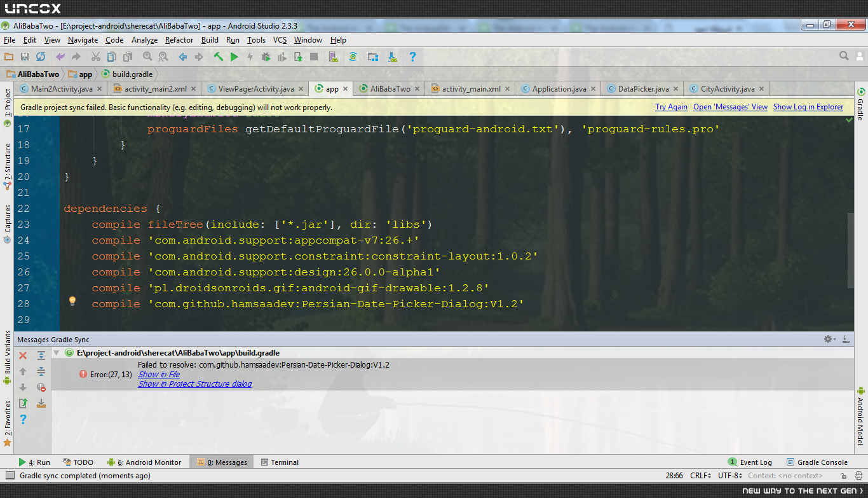Open the VCS menu
Image resolution: width=868 pixels, height=498 pixels.
[280, 40]
